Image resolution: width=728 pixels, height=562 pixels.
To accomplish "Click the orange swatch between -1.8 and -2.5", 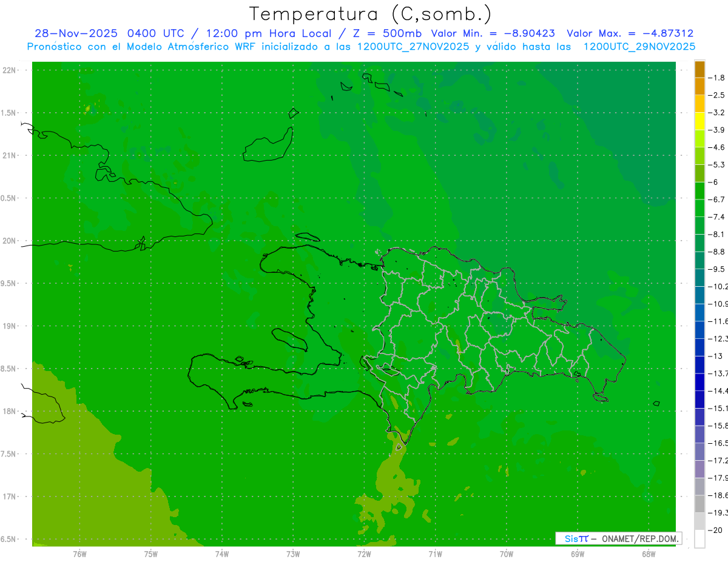I will click(x=699, y=86).
